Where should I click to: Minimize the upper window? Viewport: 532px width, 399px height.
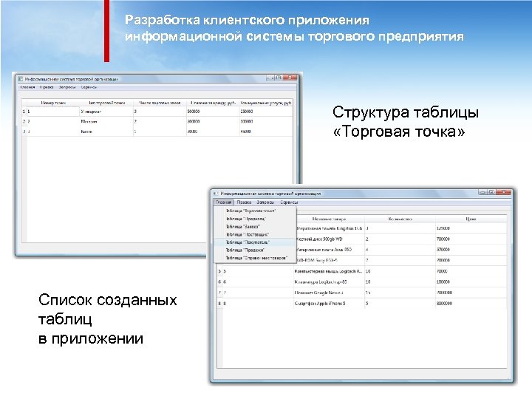[270, 78]
